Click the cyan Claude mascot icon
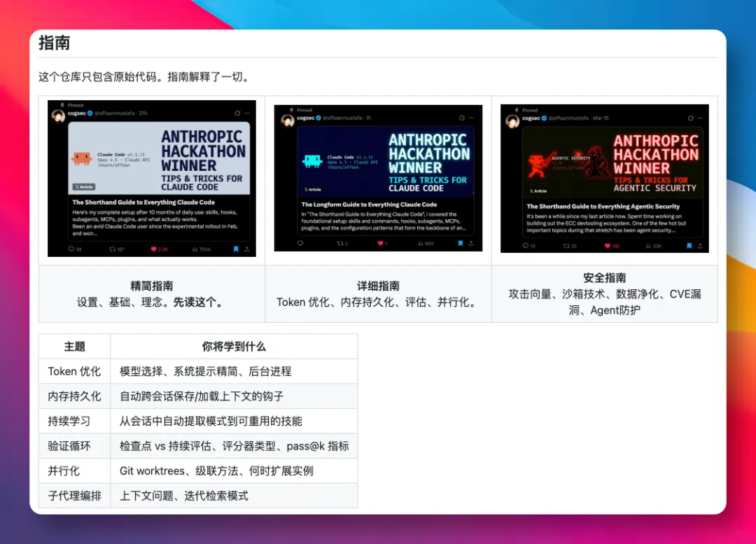 [x=312, y=162]
